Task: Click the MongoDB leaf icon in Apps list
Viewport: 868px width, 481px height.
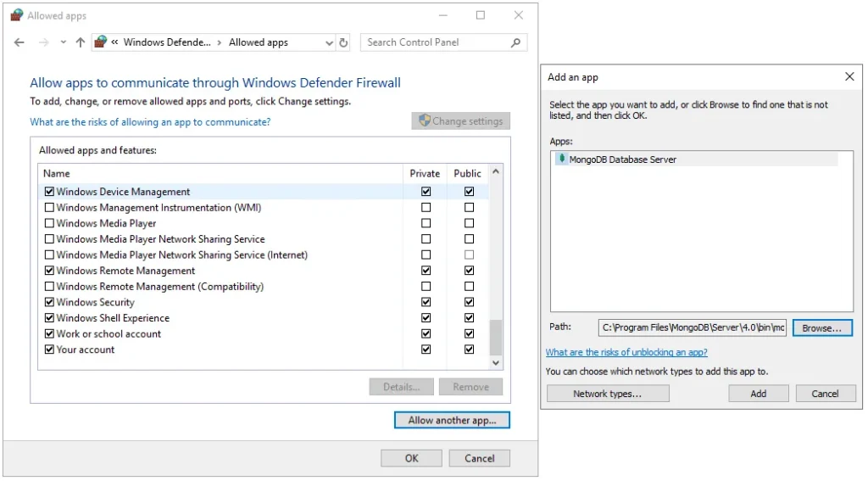Action: pos(561,159)
